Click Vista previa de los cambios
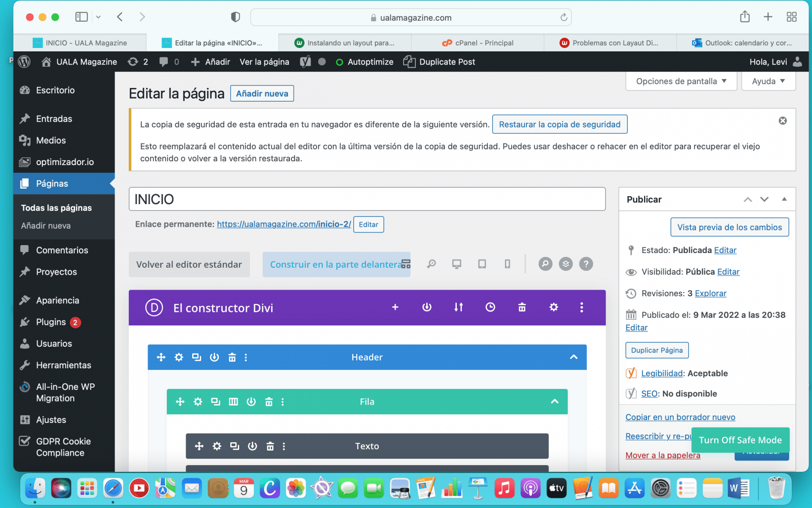The height and width of the screenshot is (508, 812). click(729, 227)
